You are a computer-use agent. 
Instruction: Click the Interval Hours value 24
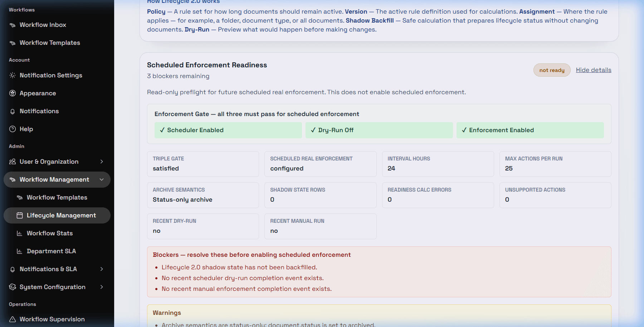(391, 168)
